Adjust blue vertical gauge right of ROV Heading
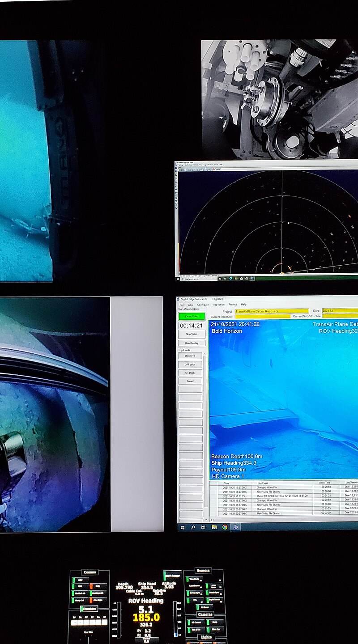This screenshot has width=358, height=644. tap(175, 618)
